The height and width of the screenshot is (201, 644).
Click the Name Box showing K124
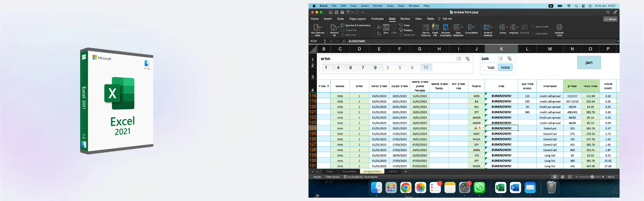coord(317,41)
